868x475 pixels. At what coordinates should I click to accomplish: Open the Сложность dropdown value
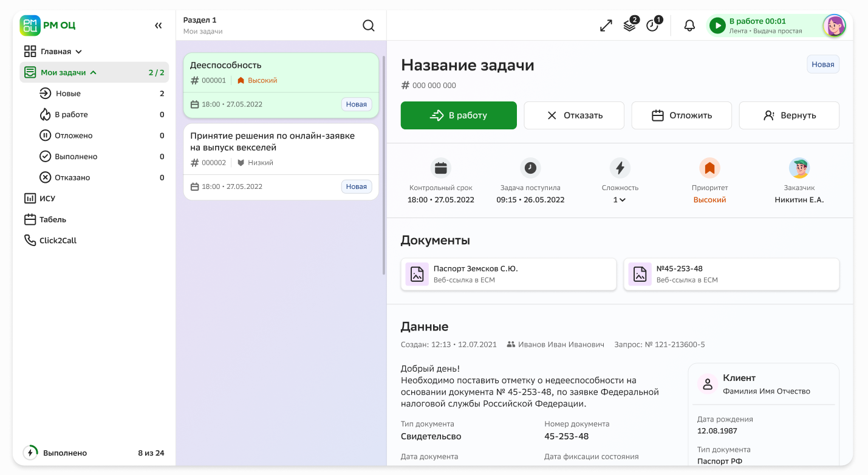(x=620, y=200)
